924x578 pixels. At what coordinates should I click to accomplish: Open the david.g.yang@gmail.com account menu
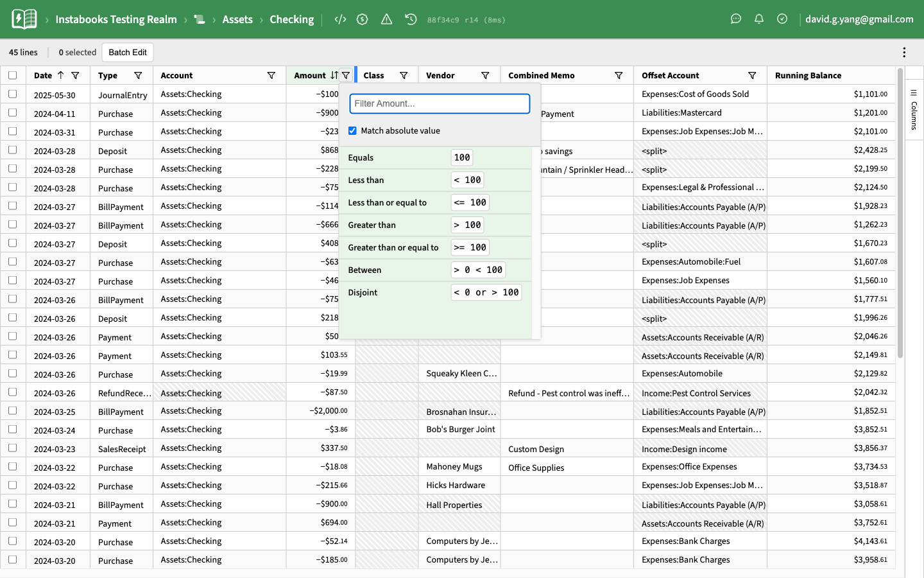coord(859,19)
